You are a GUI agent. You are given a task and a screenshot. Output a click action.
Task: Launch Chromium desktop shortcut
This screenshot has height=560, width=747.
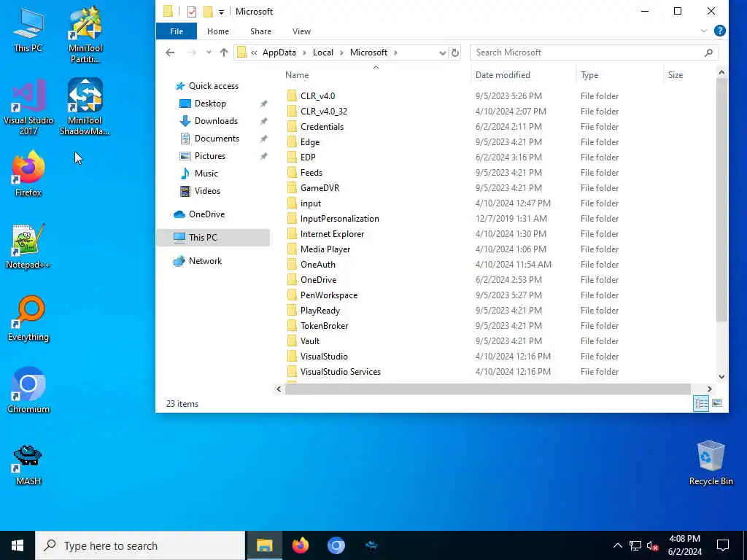(28, 391)
